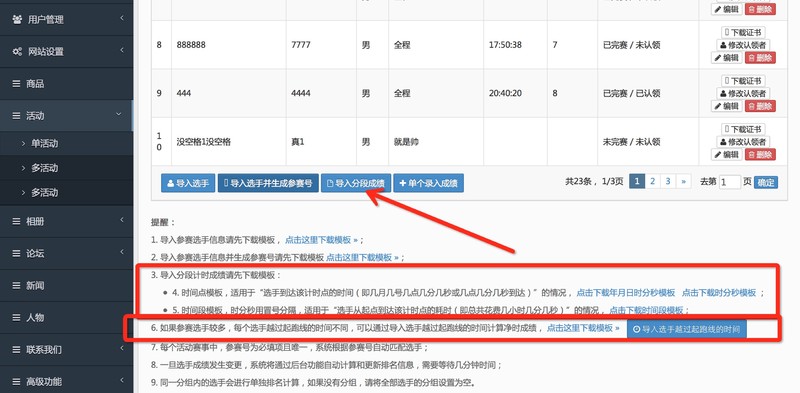Viewport: 800px width, 393px height.
Task: Click 点击下载时间段模板 link
Action: click(646, 310)
